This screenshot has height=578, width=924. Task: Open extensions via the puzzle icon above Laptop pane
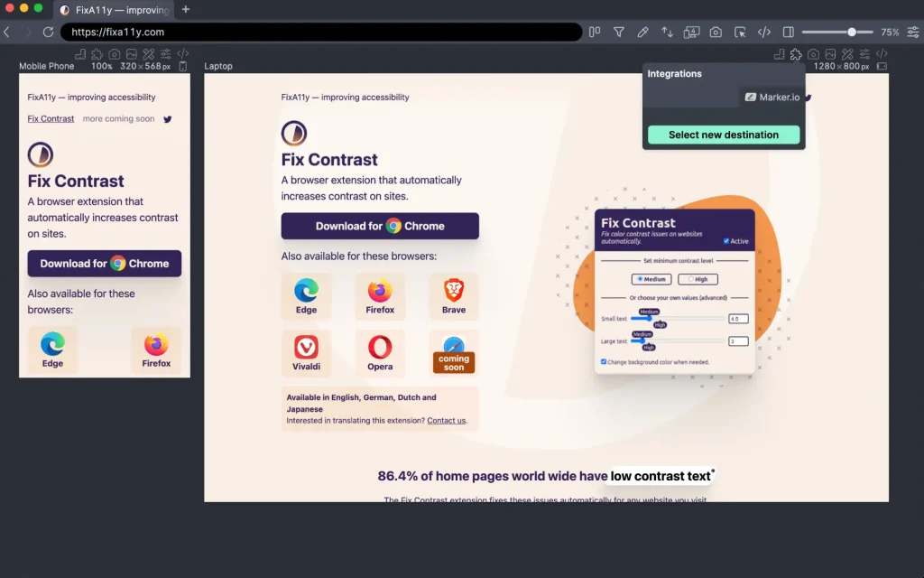pyautogui.click(x=795, y=54)
